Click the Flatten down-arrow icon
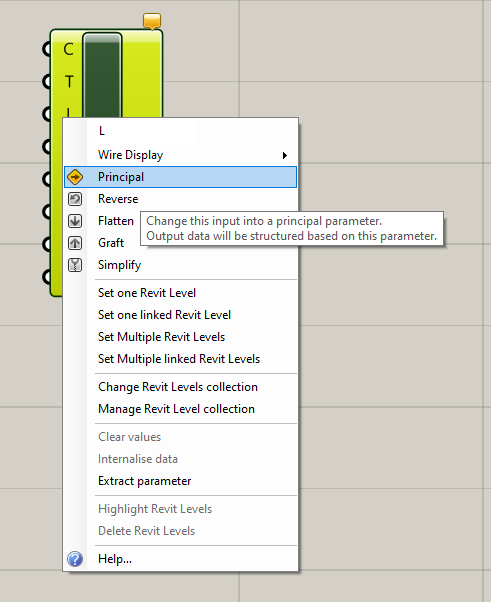 (75, 221)
